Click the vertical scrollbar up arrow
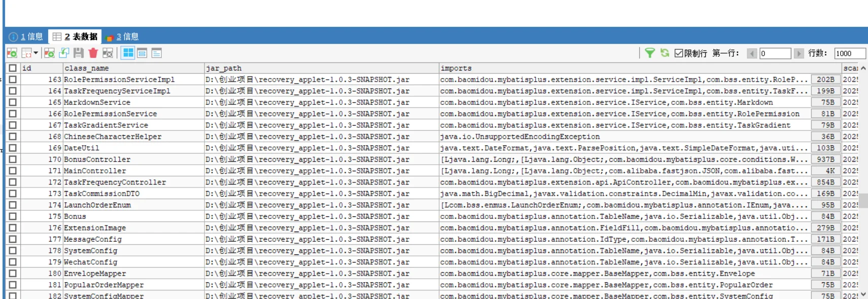 tap(863, 68)
